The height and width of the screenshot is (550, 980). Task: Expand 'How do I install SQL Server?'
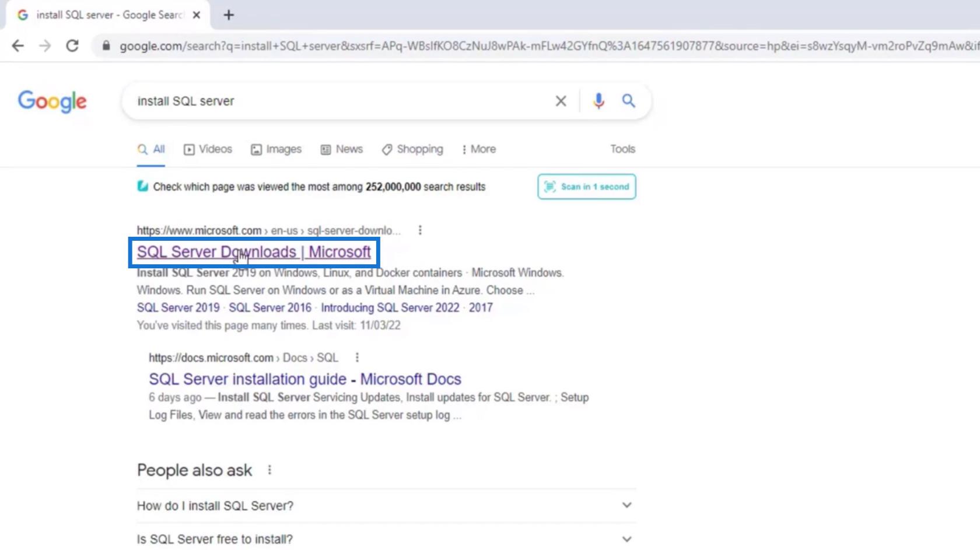pyautogui.click(x=386, y=506)
